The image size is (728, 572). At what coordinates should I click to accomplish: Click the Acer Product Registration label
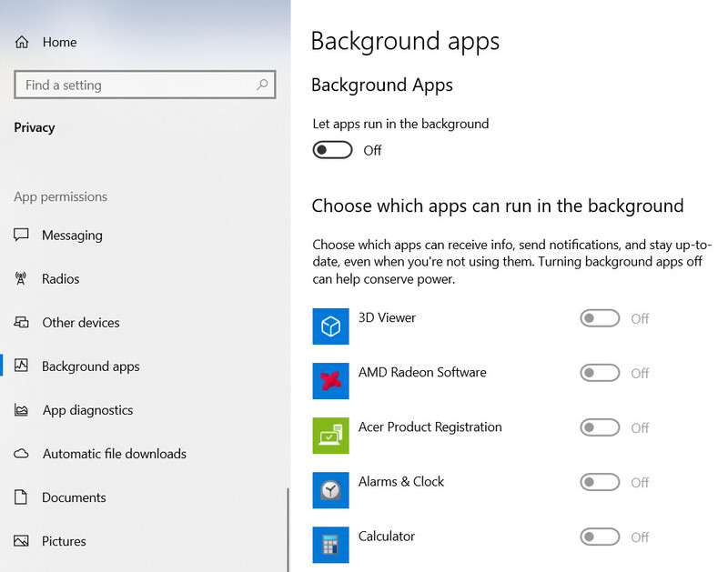point(430,427)
